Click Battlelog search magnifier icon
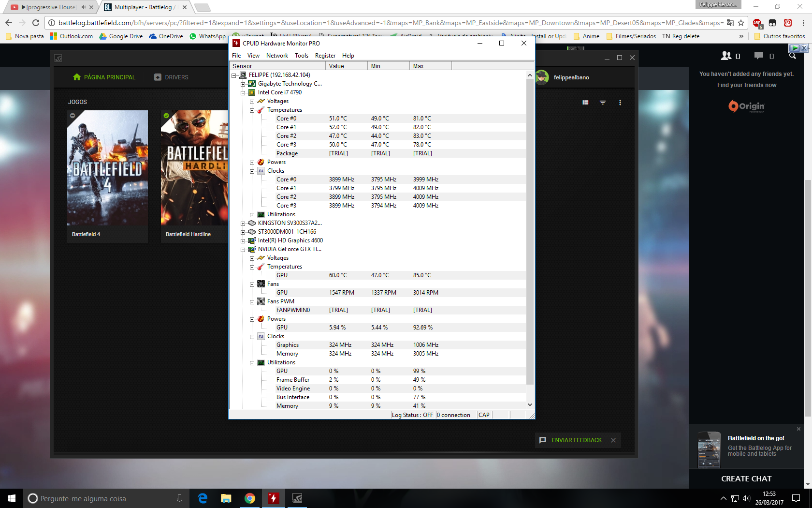Viewport: 812px width, 508px height. 793,56
